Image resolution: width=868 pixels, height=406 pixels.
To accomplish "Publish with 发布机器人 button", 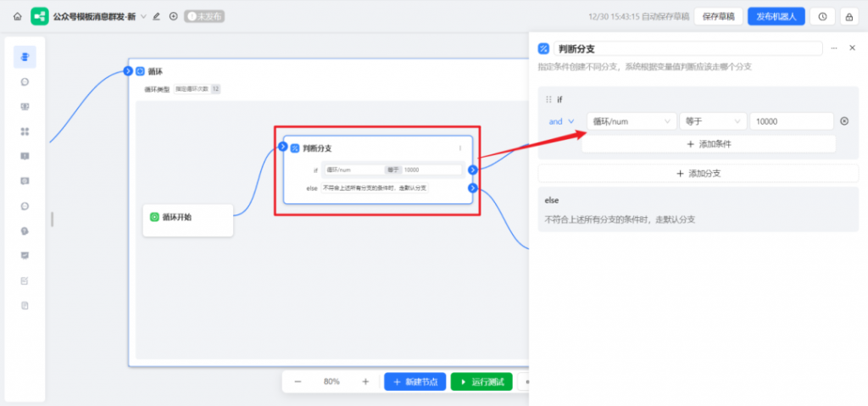I will (x=776, y=17).
